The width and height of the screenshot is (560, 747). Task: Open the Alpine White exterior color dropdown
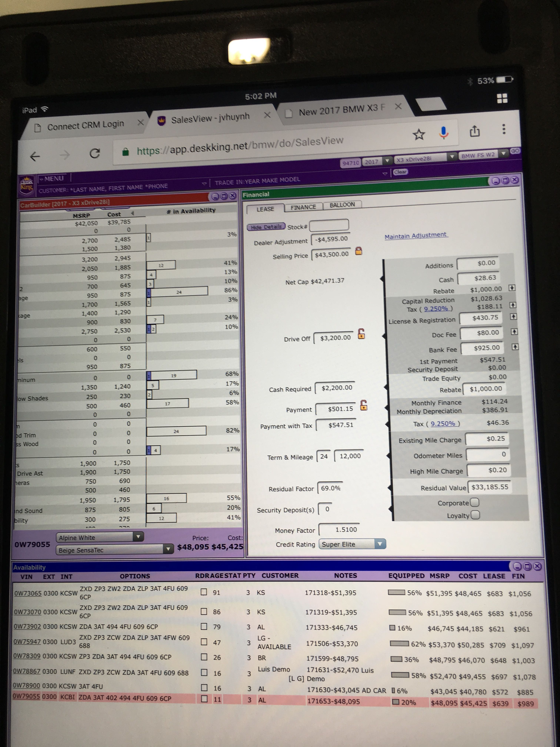point(100,537)
